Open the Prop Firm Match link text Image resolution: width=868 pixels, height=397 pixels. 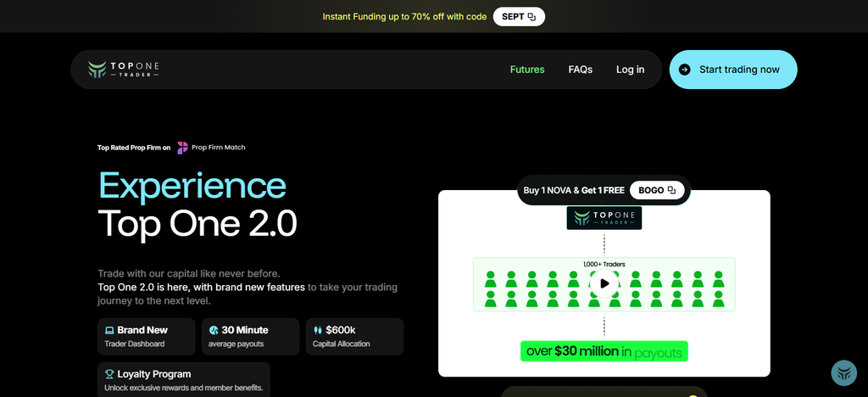[x=218, y=148]
